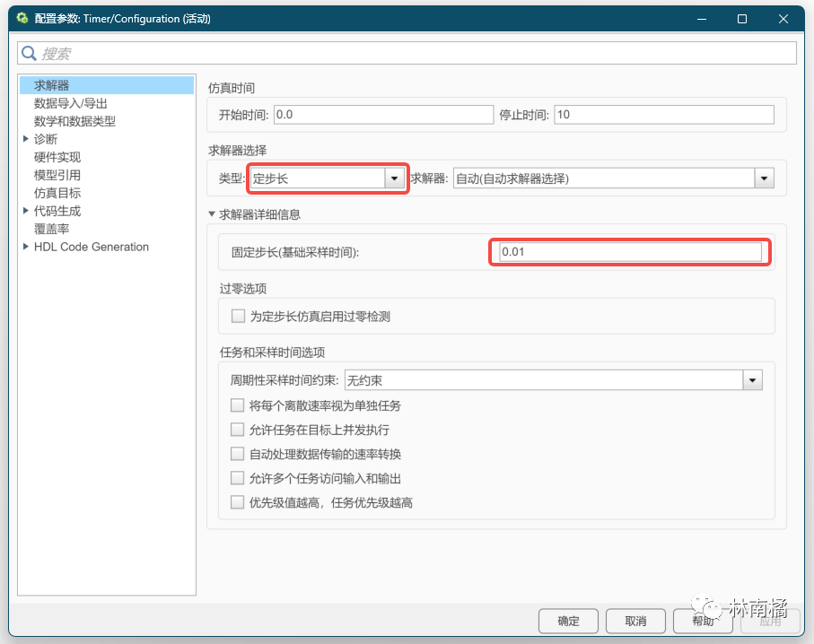
Task: Click the 确定 button
Action: pyautogui.click(x=568, y=621)
